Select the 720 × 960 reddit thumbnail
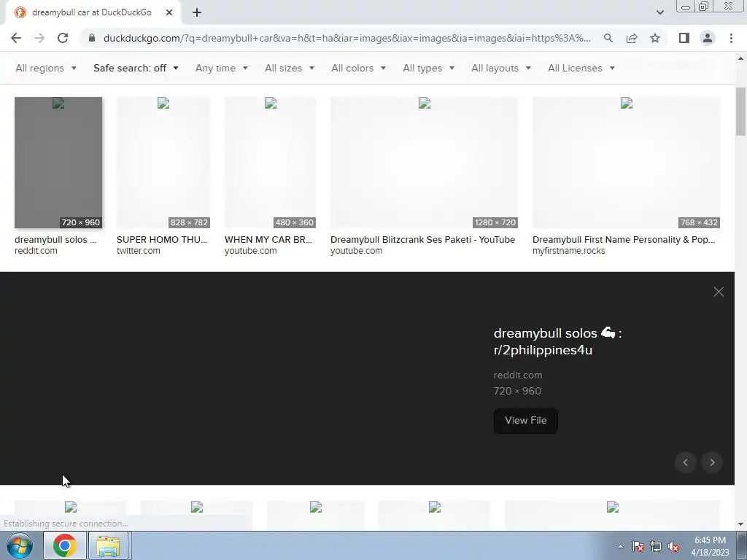747x560 pixels. point(58,163)
